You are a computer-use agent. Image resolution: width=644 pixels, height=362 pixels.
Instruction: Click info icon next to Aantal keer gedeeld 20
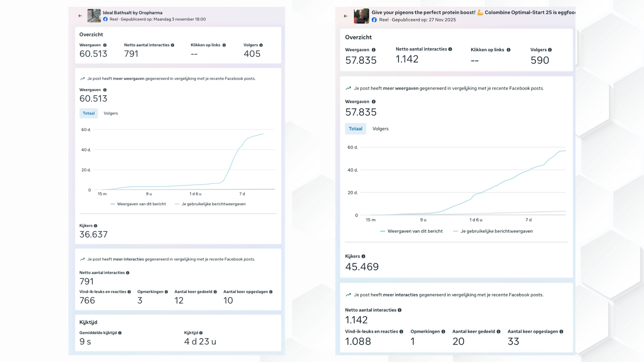[498, 332]
